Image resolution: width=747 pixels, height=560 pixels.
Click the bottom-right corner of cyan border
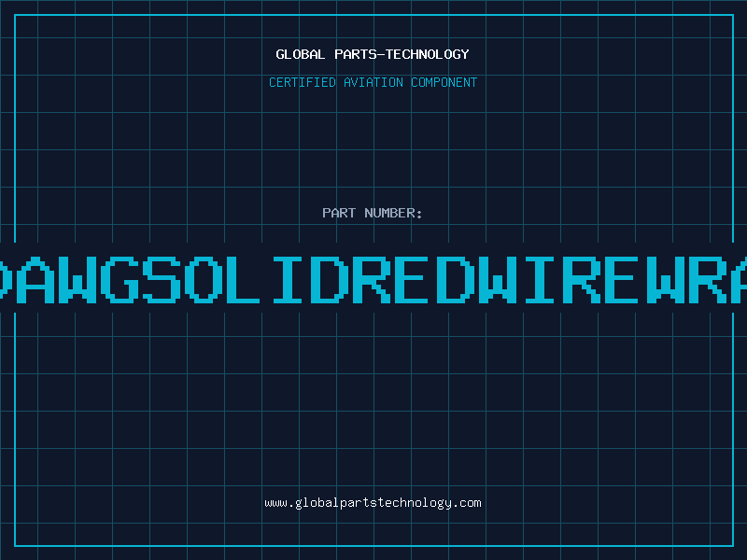732,545
